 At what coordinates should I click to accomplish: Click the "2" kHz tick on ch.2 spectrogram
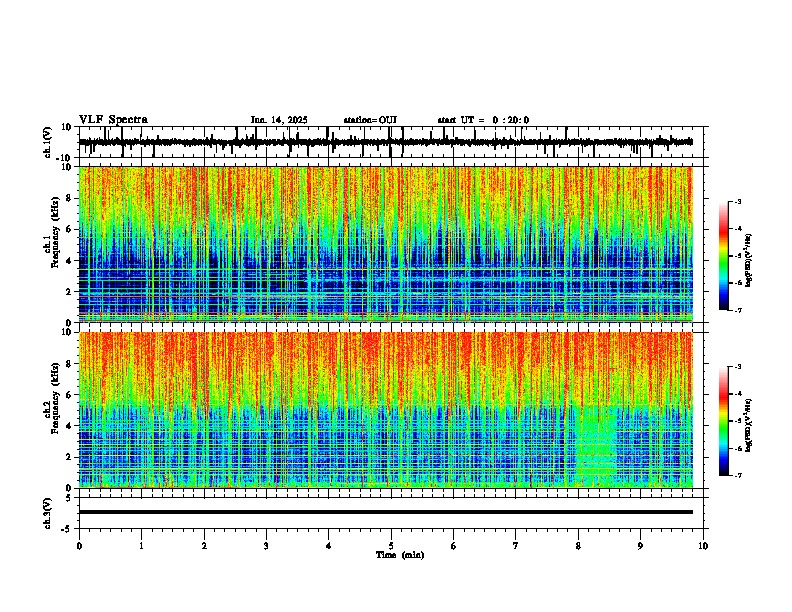point(70,457)
